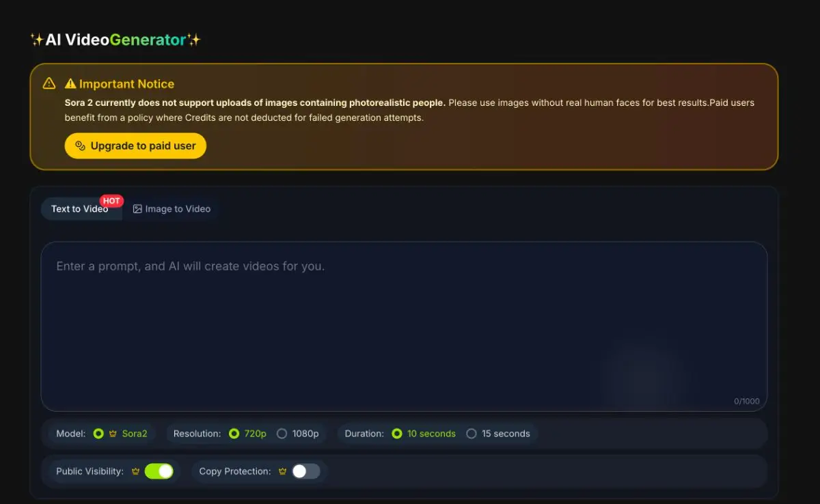Click the outlined warning triangle icon
The width and height of the screenshot is (820, 504).
click(49, 83)
